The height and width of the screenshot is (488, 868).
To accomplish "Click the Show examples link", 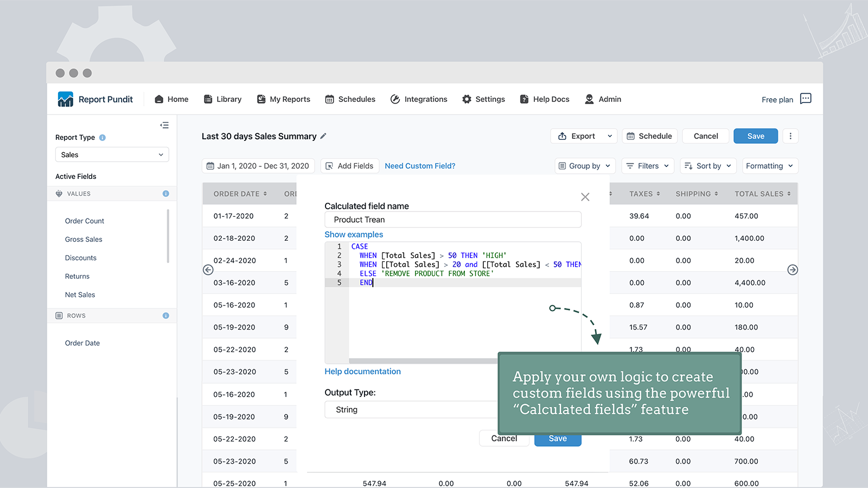I will 354,235.
